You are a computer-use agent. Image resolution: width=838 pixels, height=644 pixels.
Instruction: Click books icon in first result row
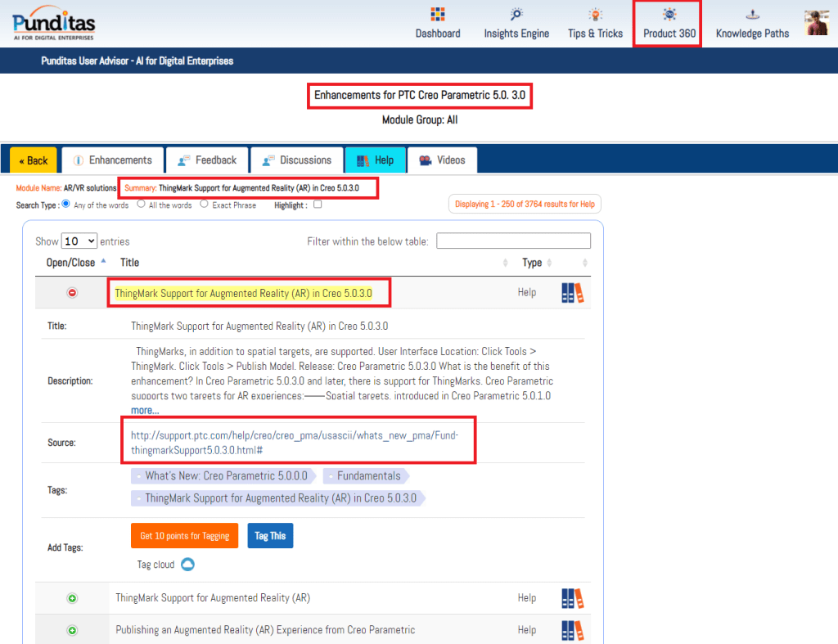573,293
